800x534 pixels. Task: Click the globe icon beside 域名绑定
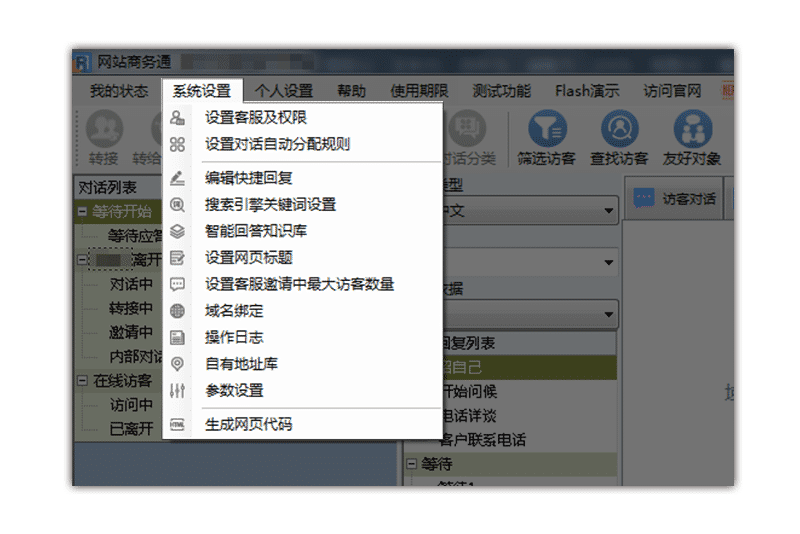(x=177, y=311)
